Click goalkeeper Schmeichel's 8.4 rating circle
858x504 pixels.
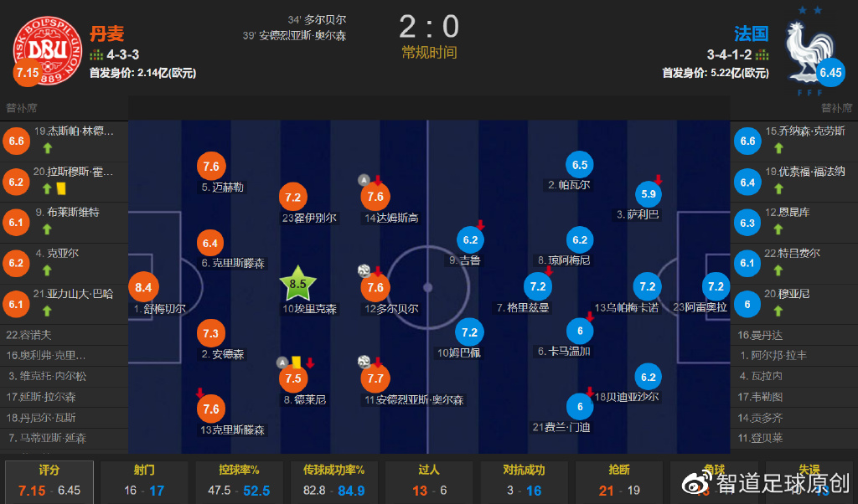tap(143, 287)
